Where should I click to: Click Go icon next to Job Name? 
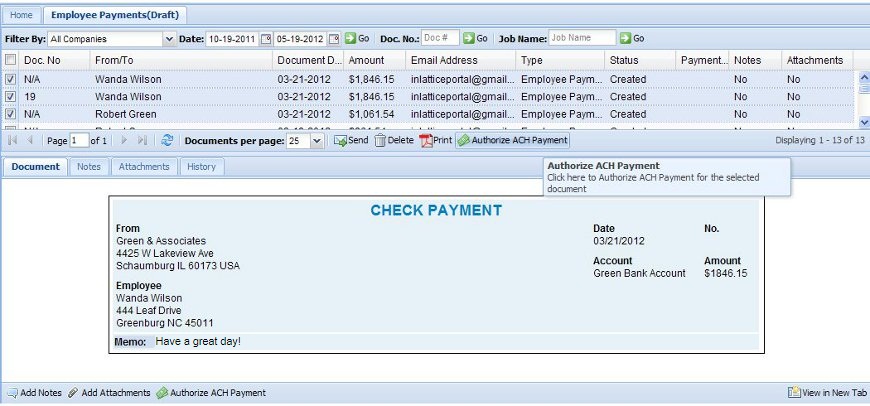click(x=625, y=38)
